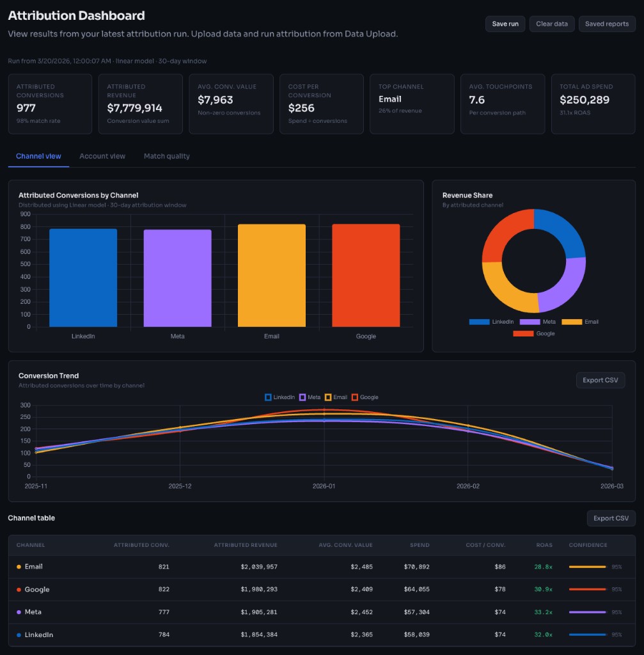
Task: Click the Save run button
Action: [x=505, y=24]
